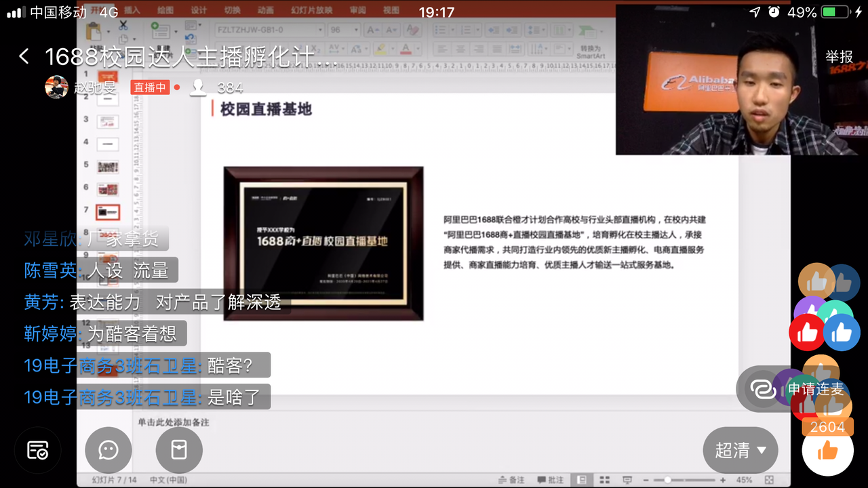Viewport: 868px width, 488px height.
Task: Click the red thumbs-up like button
Action: coord(806,332)
